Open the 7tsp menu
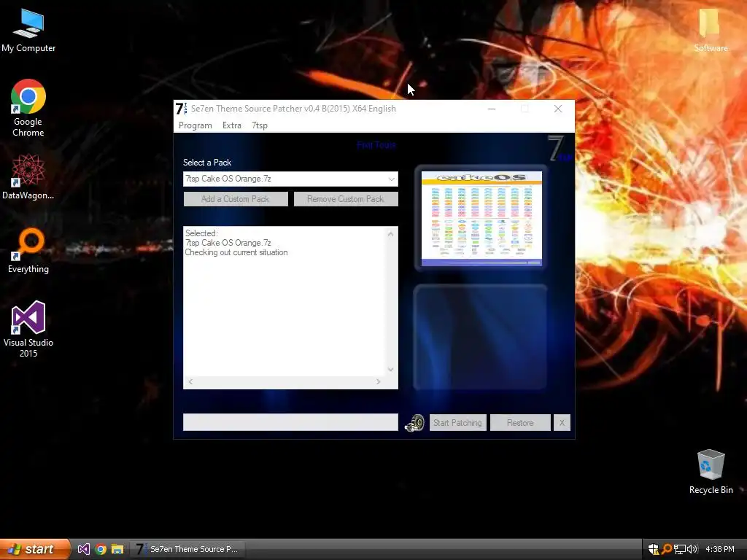 click(x=260, y=125)
